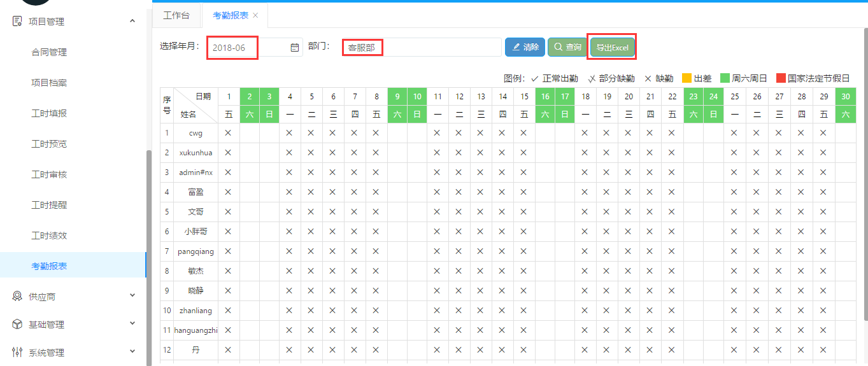Image resolution: width=868 pixels, height=366 pixels.
Task: Expand the 供应商 menu section
Action: pos(132,295)
